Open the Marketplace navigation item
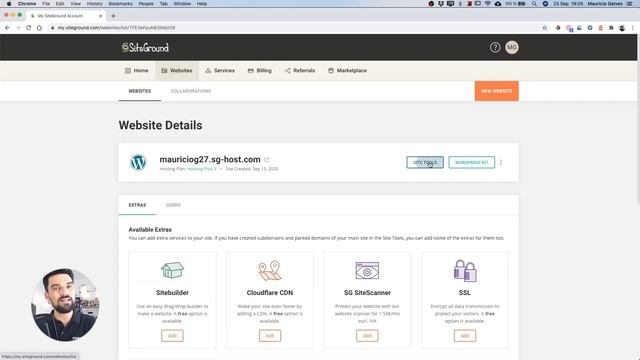640x360 pixels. (347, 71)
